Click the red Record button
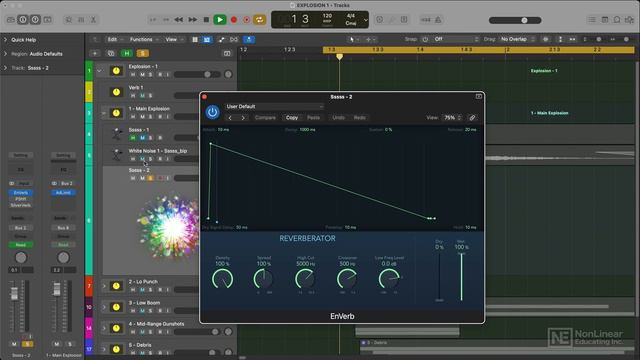The width and height of the screenshot is (640, 360). point(234,20)
